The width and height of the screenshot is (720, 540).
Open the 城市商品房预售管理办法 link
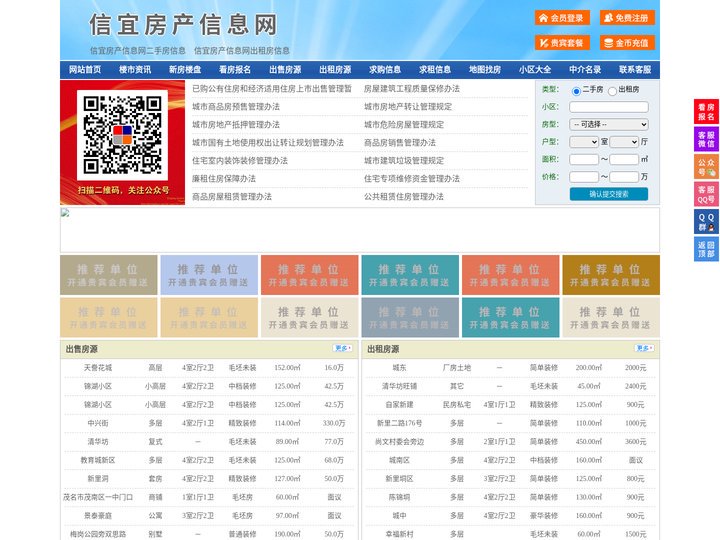tap(236, 107)
